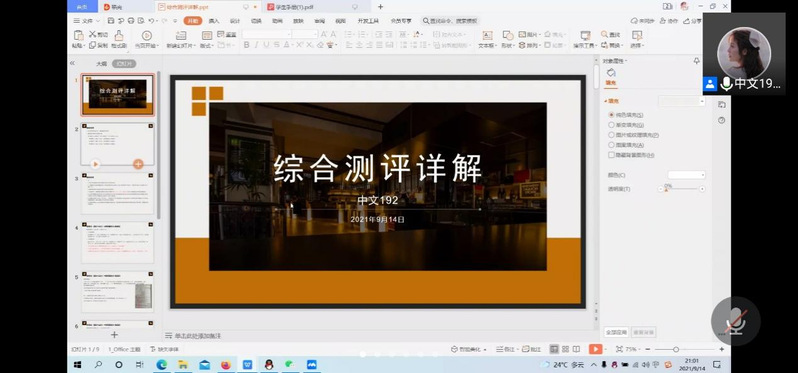Adjust the transparency slider in fill panel
The image size is (798, 373).
pos(681,189)
